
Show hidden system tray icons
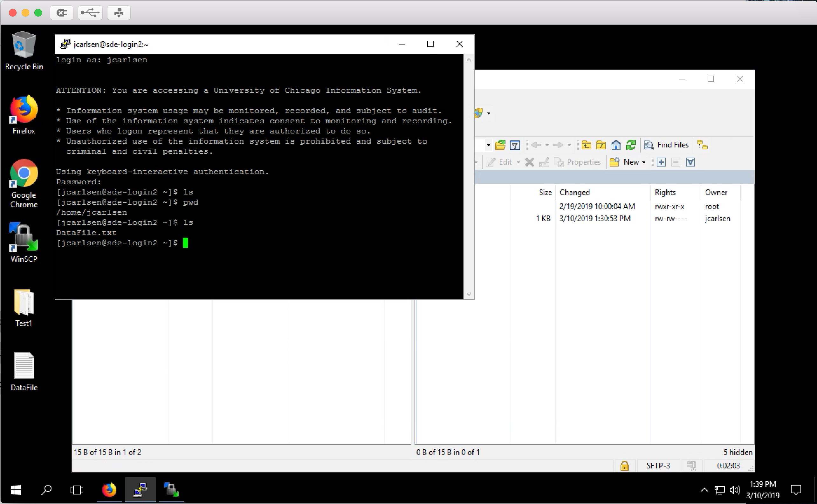click(x=704, y=490)
